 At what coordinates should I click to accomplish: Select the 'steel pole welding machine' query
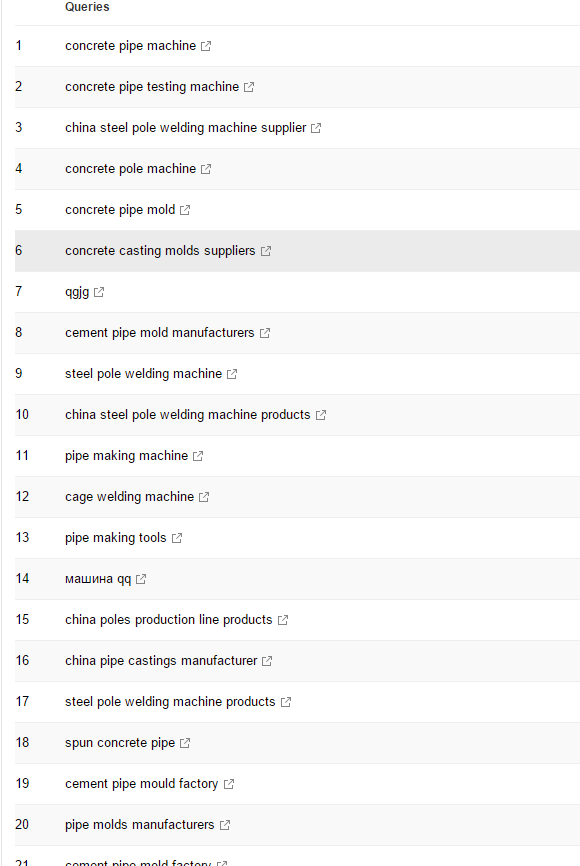144,374
